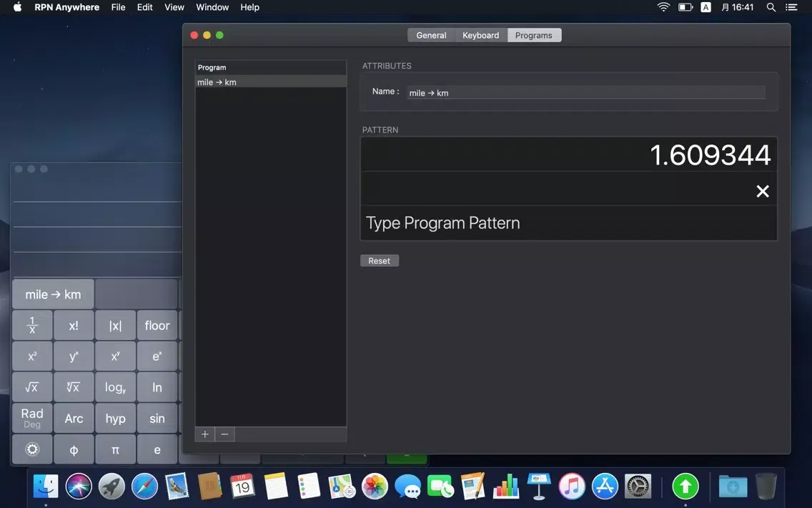
Task: Switch to the General tab
Action: pyautogui.click(x=431, y=35)
